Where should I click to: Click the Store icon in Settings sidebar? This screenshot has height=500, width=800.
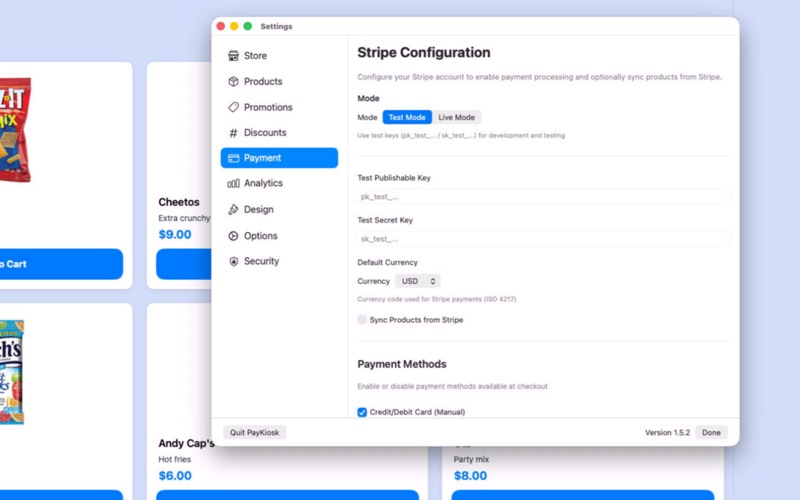click(x=233, y=56)
